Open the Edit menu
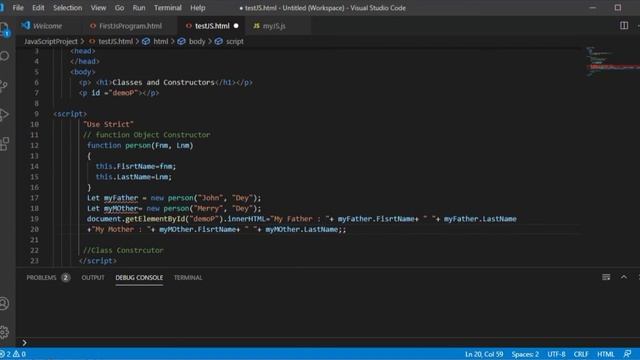Viewport: 640px width, 360px height. click(38, 8)
